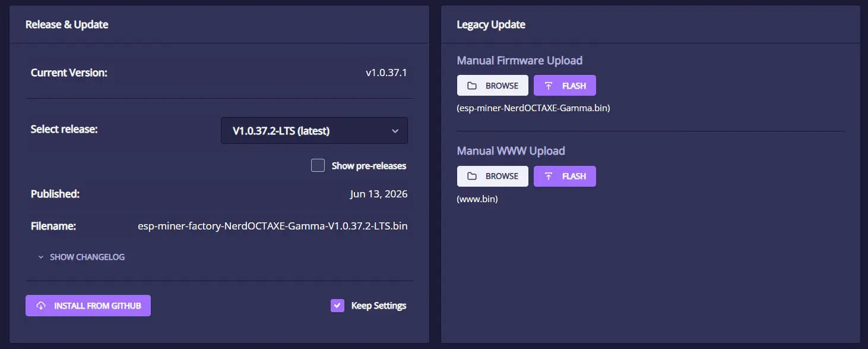868x349 pixels.
Task: Click upload arrow icon under Manual WWW Upload
Action: click(x=549, y=176)
